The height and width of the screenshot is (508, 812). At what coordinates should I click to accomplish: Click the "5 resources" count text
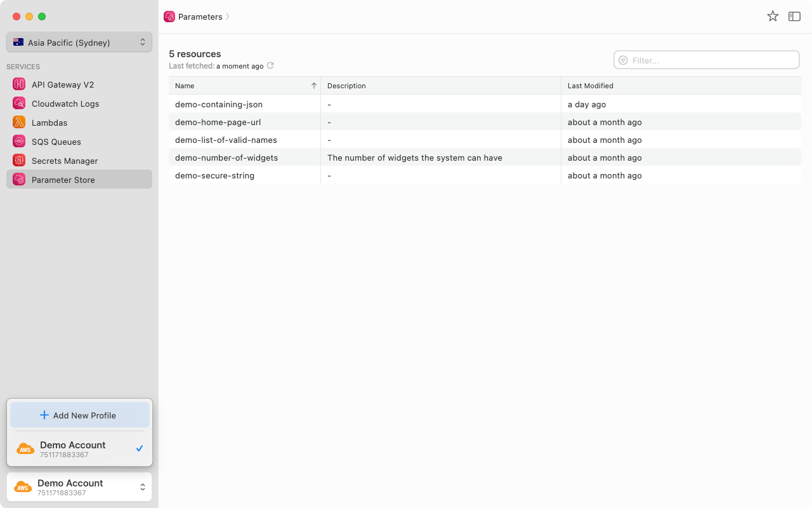(195, 54)
